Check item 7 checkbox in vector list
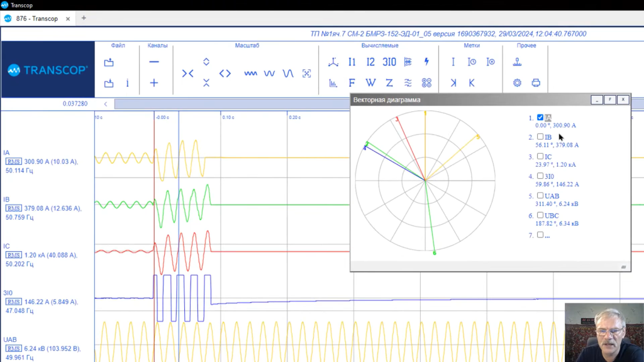Image resolution: width=644 pixels, height=362 pixels. click(x=540, y=235)
